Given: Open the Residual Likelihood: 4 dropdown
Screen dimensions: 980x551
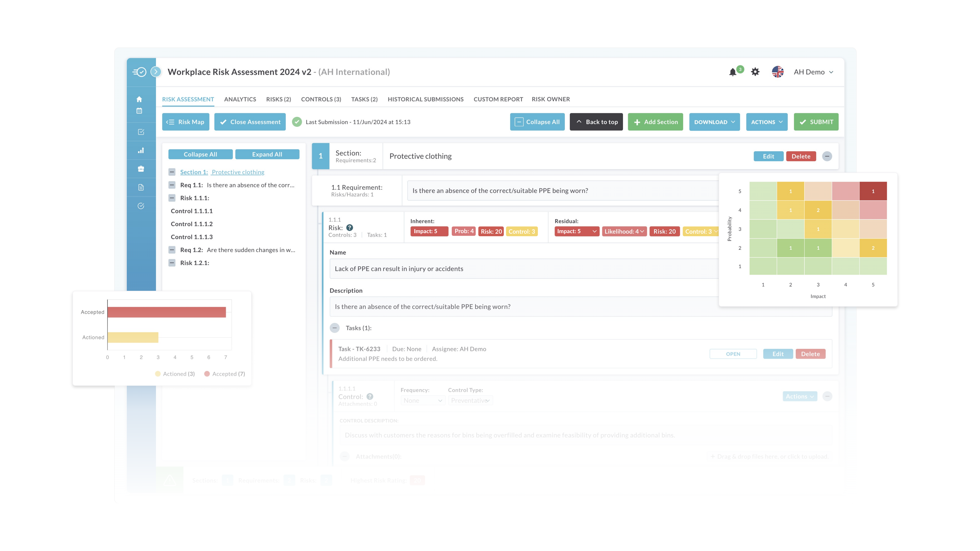Looking at the screenshot, I should pos(624,231).
